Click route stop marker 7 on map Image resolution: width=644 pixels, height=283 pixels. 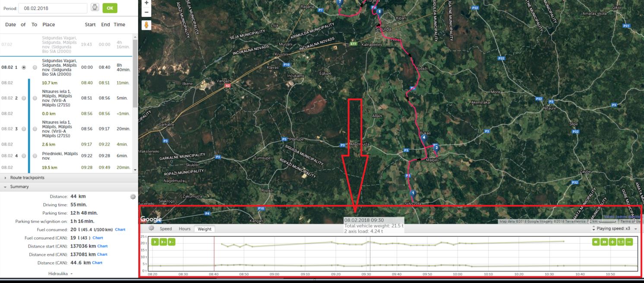(x=340, y=3)
